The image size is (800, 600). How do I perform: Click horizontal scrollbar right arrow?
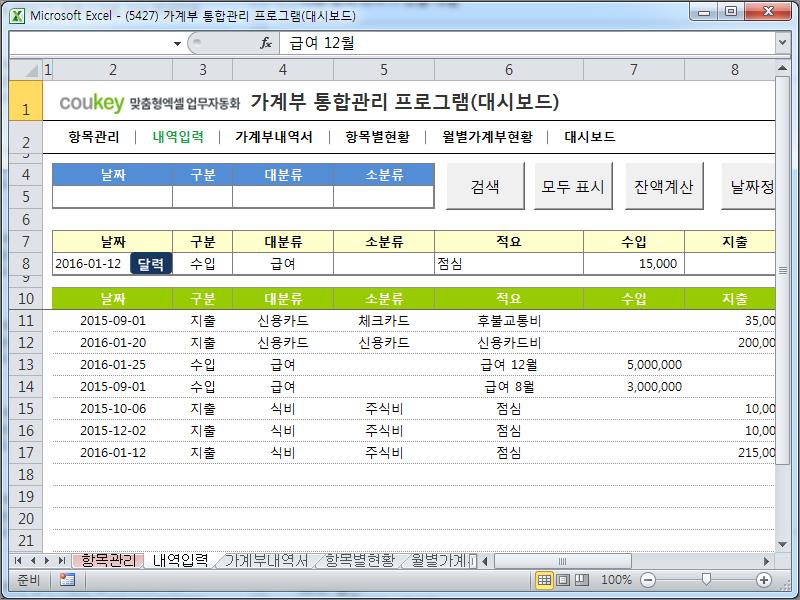tap(766, 561)
